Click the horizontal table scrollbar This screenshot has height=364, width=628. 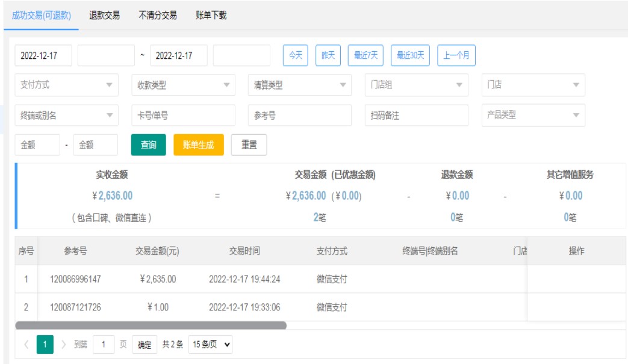click(x=151, y=325)
